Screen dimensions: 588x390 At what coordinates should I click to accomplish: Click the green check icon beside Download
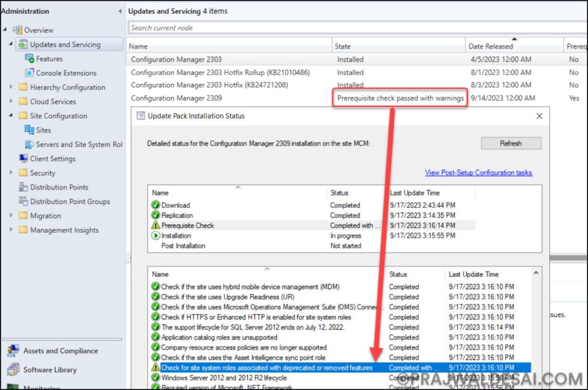(155, 204)
